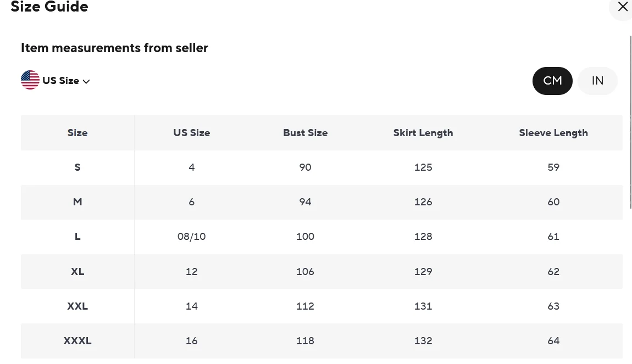This screenshot has width=632, height=364.
Task: Switch measurements to CM
Action: [x=552, y=81]
